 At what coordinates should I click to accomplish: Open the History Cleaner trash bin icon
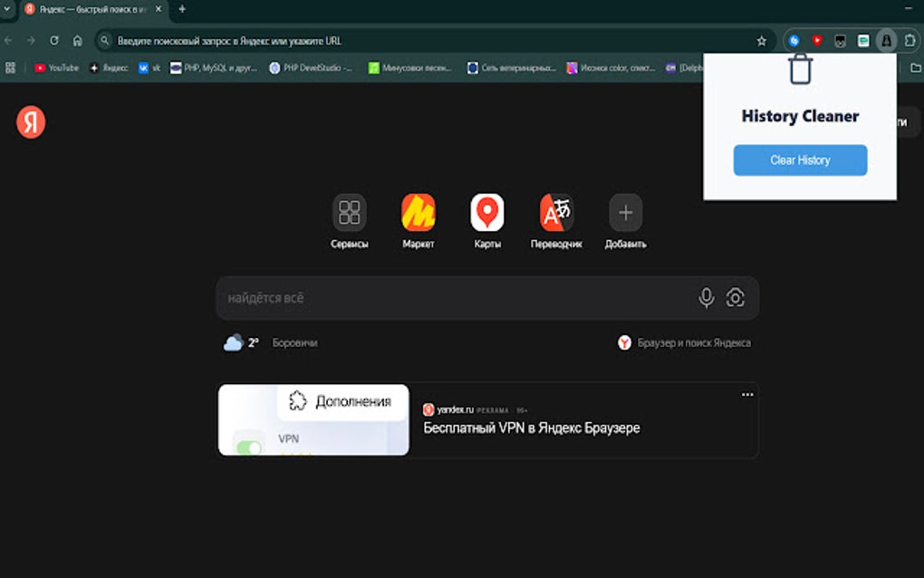[800, 69]
